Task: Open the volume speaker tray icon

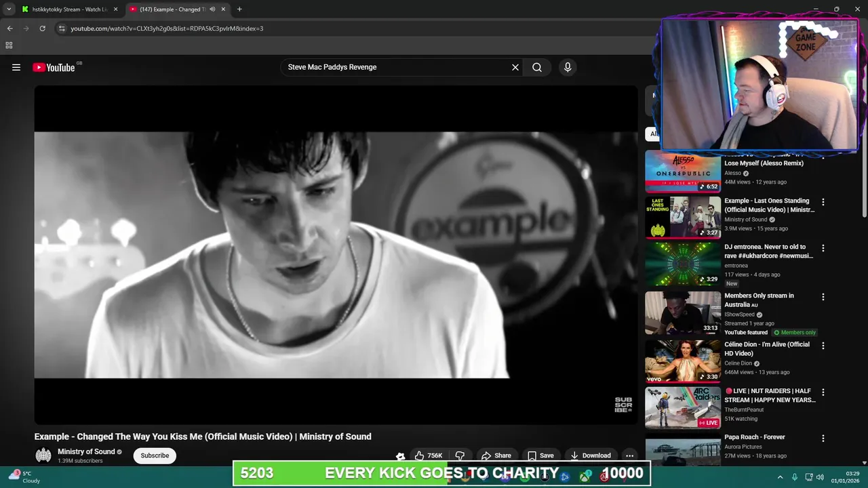Action: click(x=820, y=477)
